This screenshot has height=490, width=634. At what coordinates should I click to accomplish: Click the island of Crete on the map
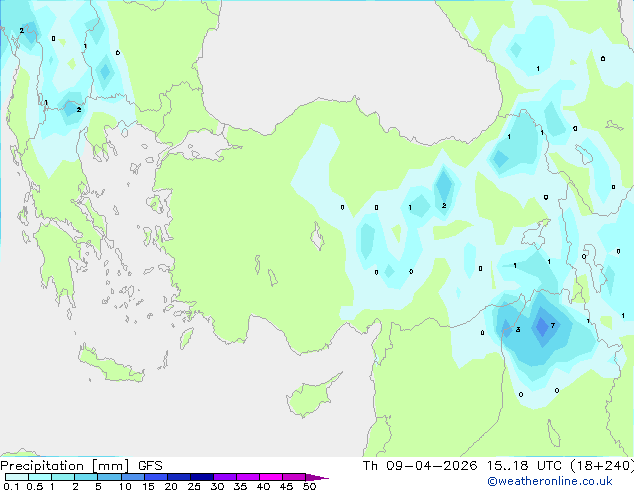click(x=111, y=365)
